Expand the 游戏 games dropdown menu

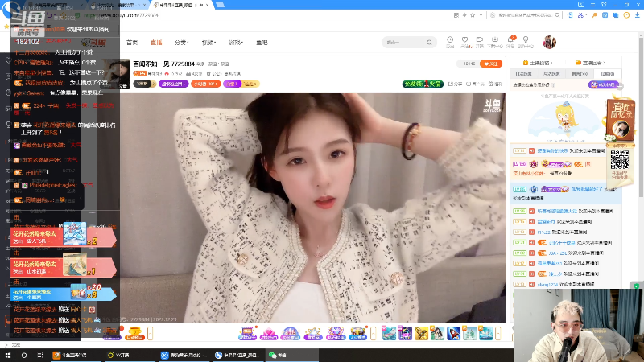236,43
